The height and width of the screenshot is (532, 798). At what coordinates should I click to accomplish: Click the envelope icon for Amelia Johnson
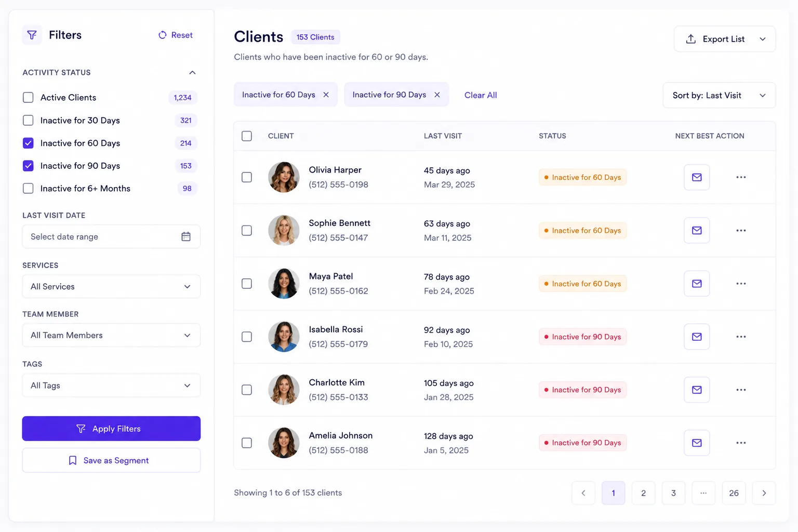(697, 443)
